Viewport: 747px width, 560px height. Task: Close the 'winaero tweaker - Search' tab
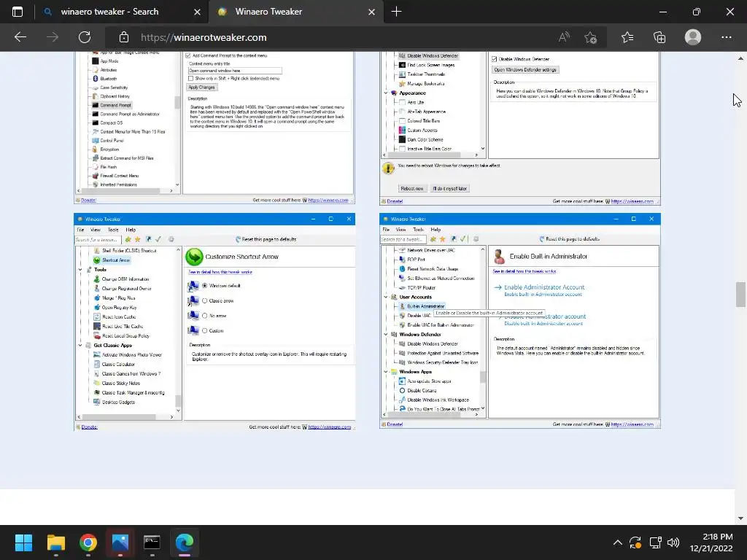[197, 12]
